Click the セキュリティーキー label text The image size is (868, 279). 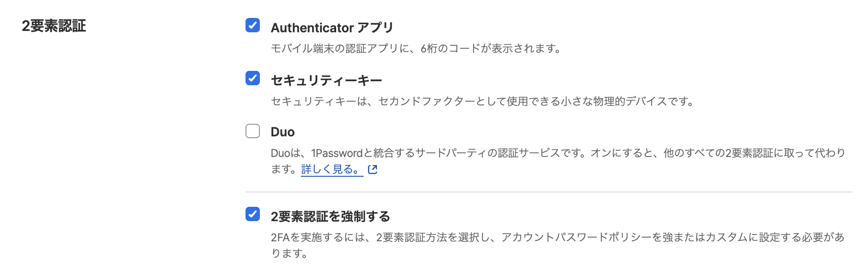tap(326, 79)
